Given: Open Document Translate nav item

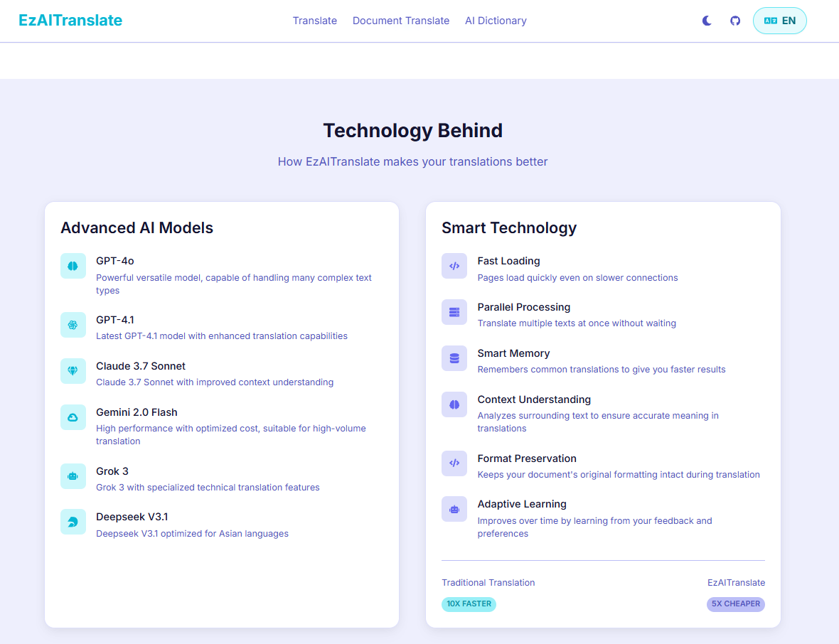Looking at the screenshot, I should click(x=401, y=21).
